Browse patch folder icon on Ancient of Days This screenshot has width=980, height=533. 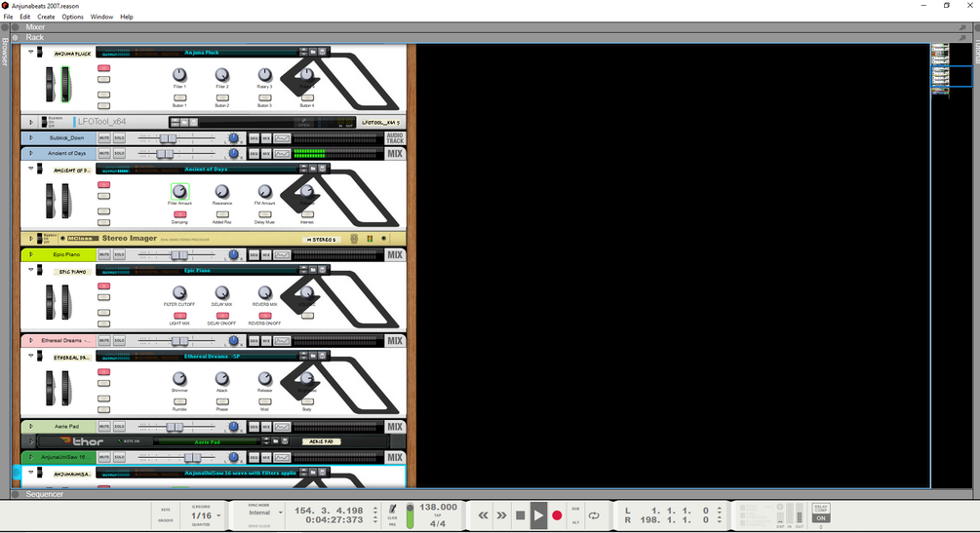(313, 169)
